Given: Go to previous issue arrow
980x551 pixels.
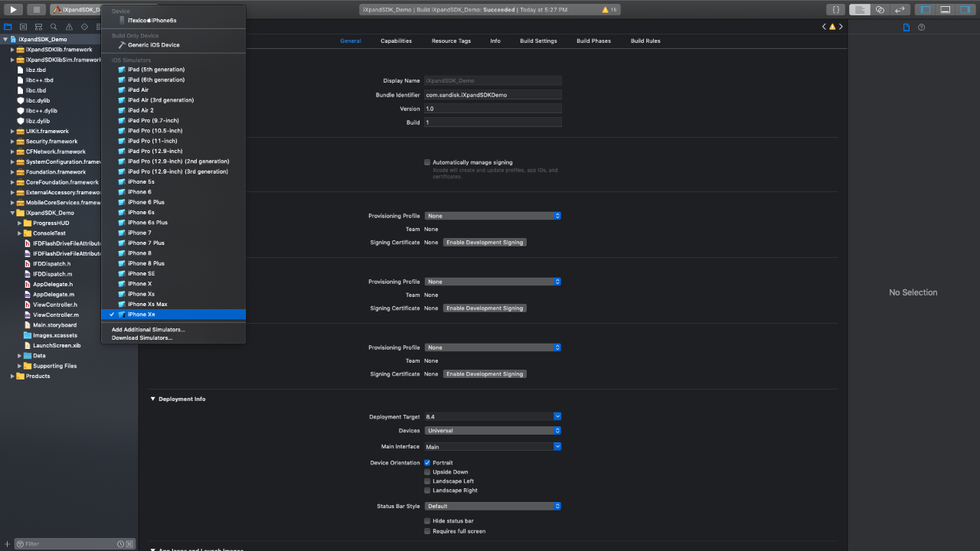Looking at the screenshot, I should pos(824,27).
